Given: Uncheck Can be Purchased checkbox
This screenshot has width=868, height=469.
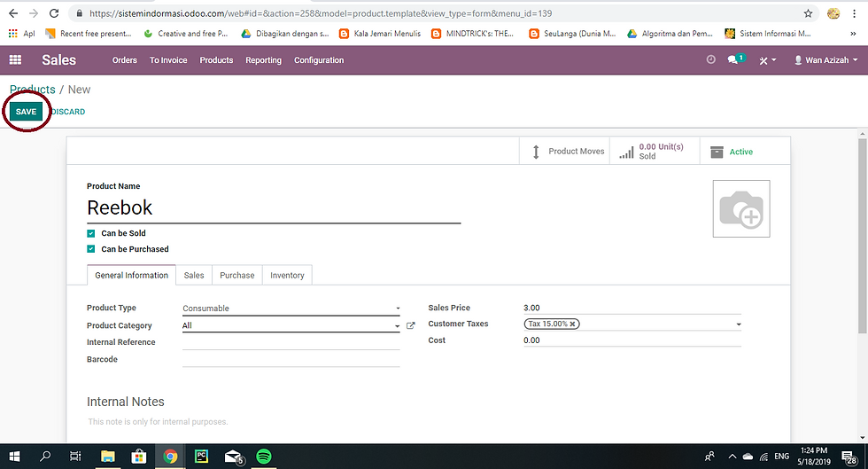Looking at the screenshot, I should [x=90, y=249].
